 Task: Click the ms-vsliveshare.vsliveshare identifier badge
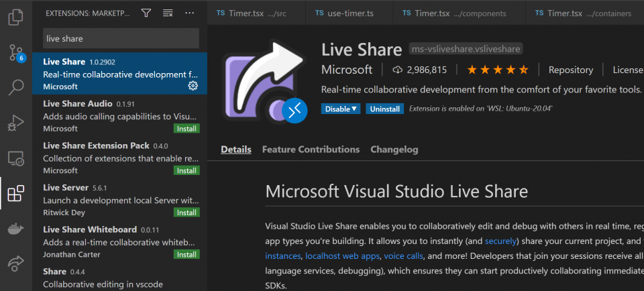pos(466,49)
